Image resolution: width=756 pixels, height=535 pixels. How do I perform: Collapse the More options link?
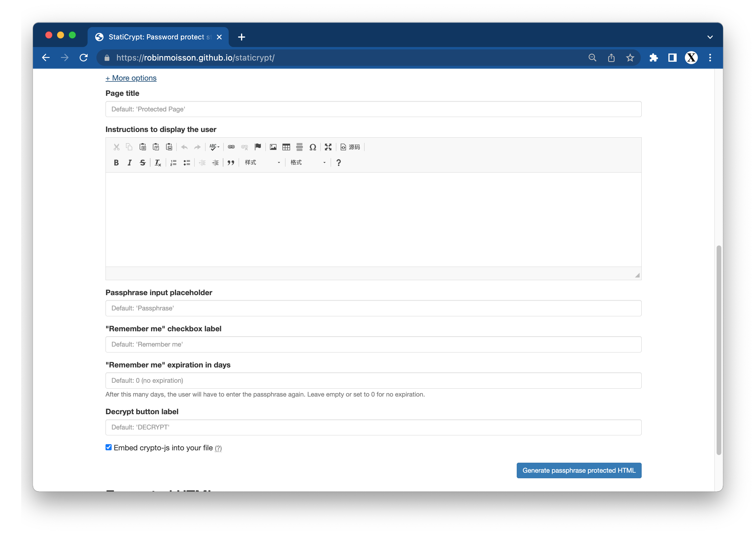(x=131, y=78)
